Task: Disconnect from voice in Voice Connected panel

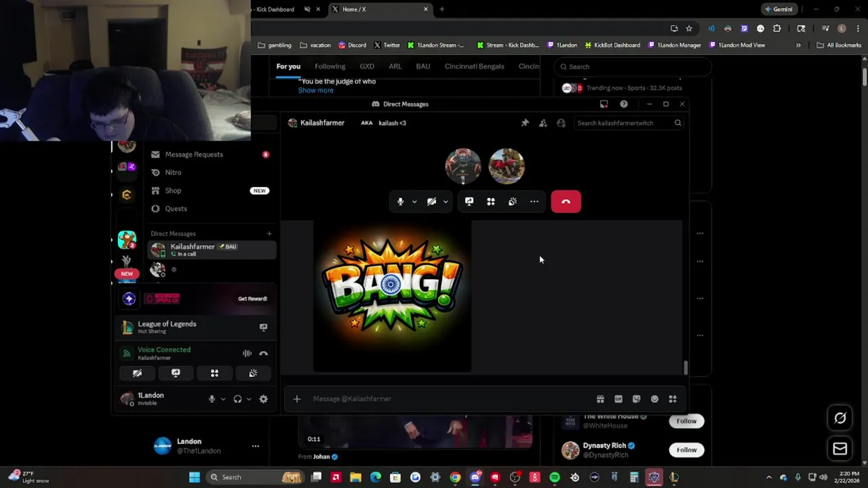Action: pos(263,353)
